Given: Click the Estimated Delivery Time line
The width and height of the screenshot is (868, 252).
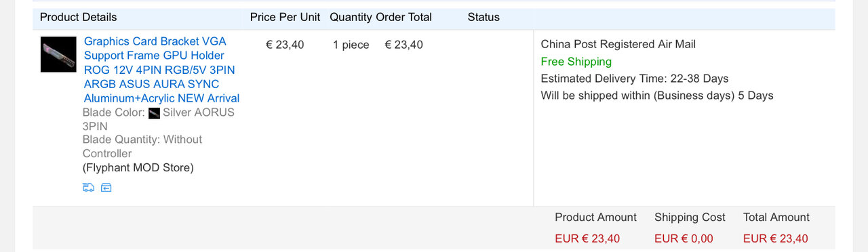Looking at the screenshot, I should (x=635, y=79).
